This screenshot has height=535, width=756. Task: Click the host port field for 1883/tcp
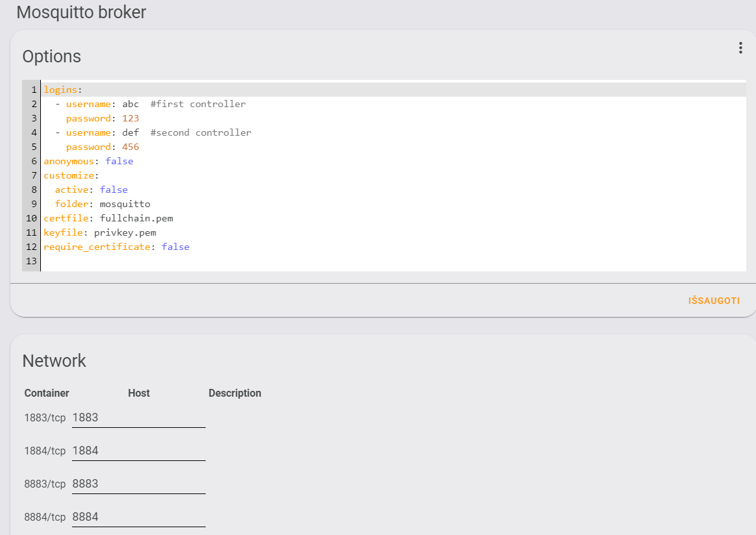138,417
